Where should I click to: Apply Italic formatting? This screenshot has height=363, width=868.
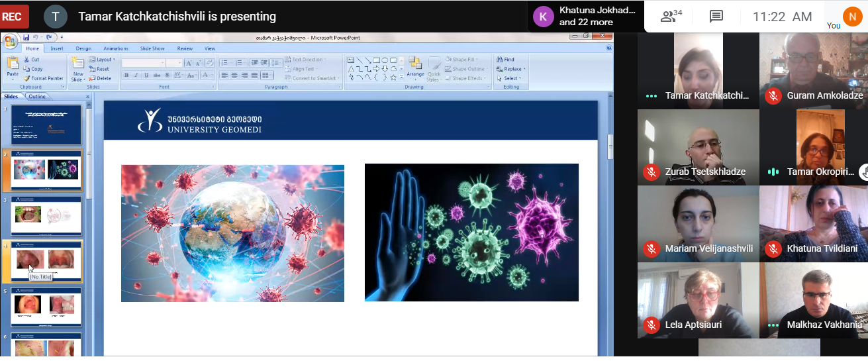(136, 75)
